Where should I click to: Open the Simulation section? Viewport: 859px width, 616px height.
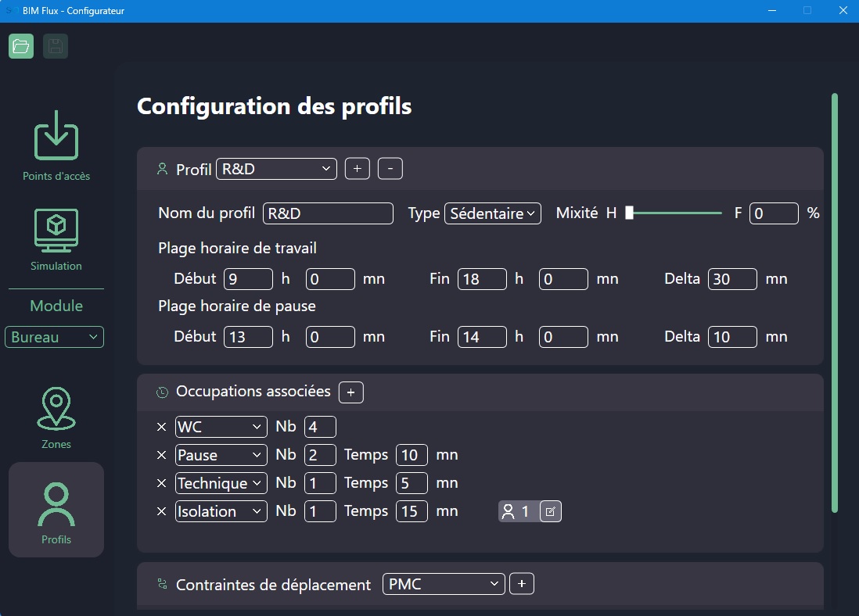[56, 240]
